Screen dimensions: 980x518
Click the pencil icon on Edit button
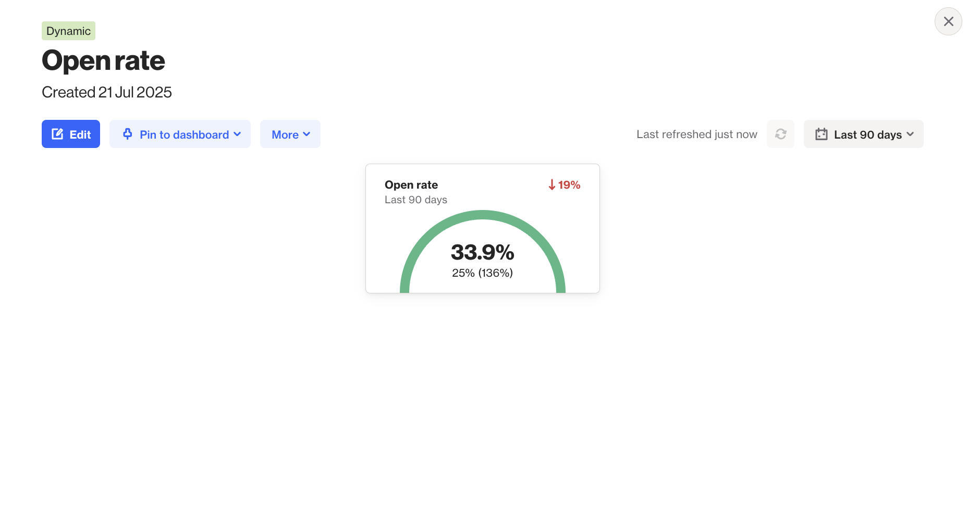57,134
